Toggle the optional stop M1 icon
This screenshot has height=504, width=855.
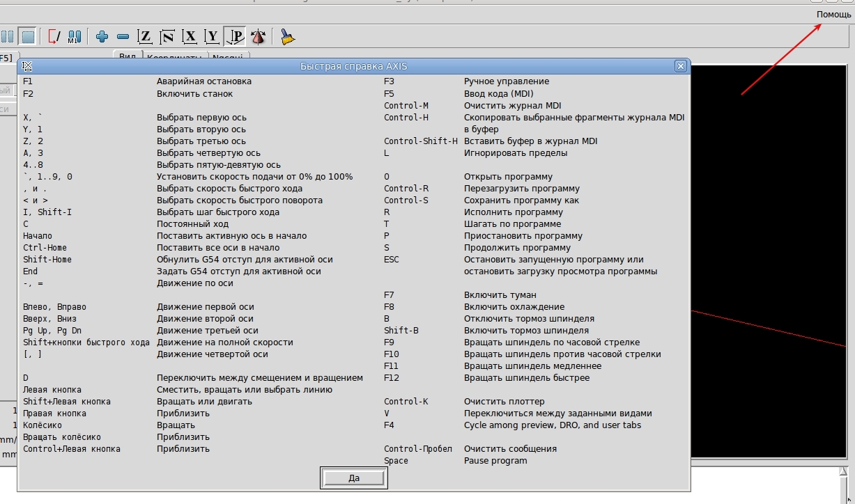[x=75, y=37]
